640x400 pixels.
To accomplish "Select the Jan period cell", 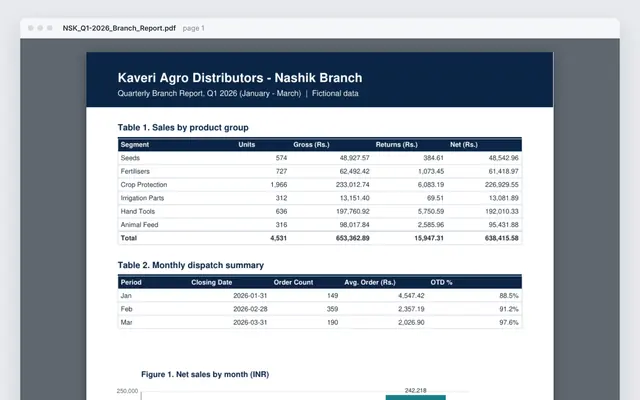I will 126,296.
